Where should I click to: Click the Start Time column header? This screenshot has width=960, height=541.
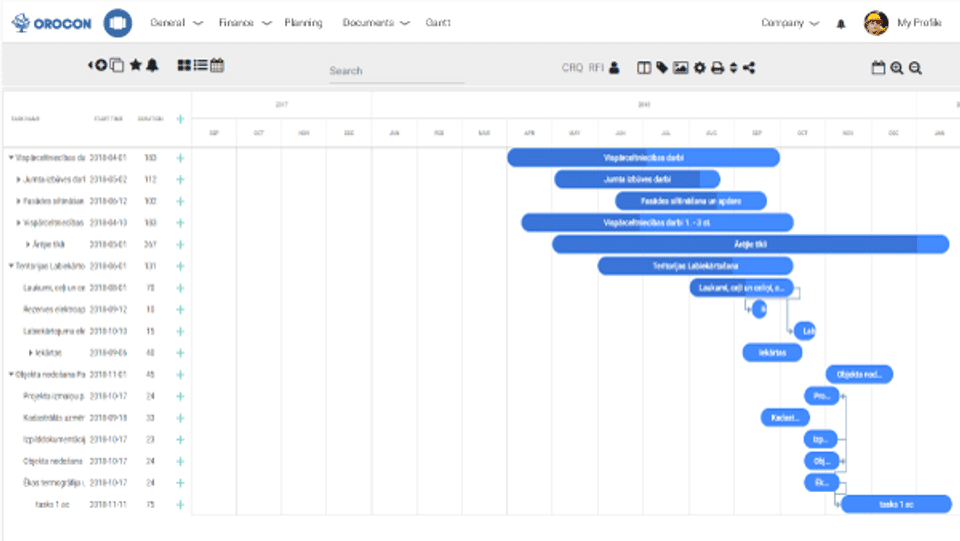[108, 119]
